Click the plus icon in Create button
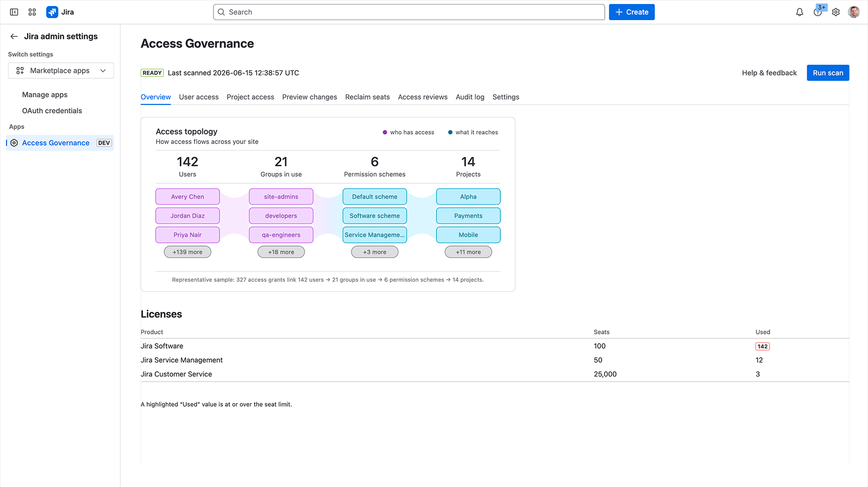 click(619, 12)
